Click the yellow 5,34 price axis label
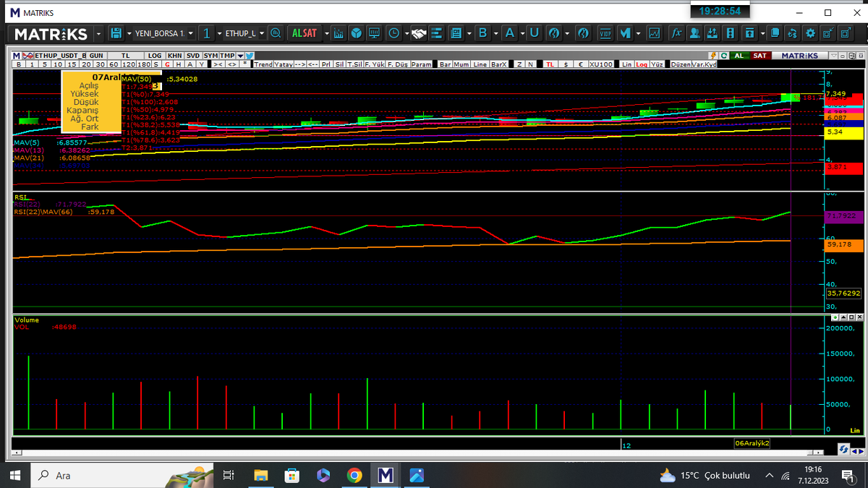 (x=843, y=132)
